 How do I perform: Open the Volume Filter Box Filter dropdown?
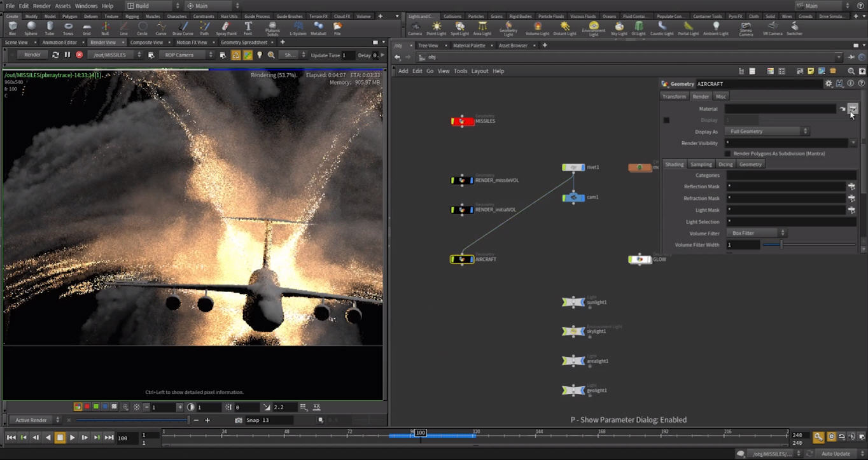[x=756, y=233]
